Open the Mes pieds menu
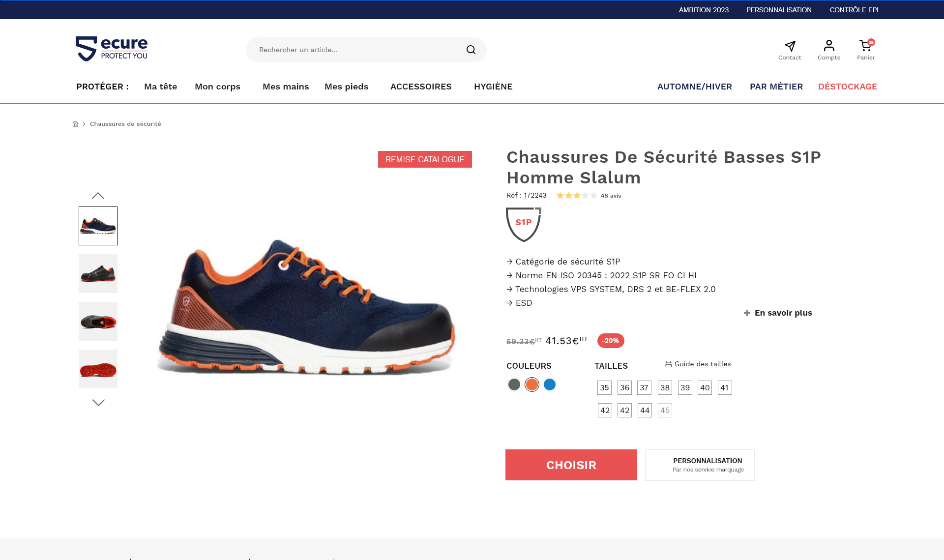The width and height of the screenshot is (944, 560). (346, 87)
